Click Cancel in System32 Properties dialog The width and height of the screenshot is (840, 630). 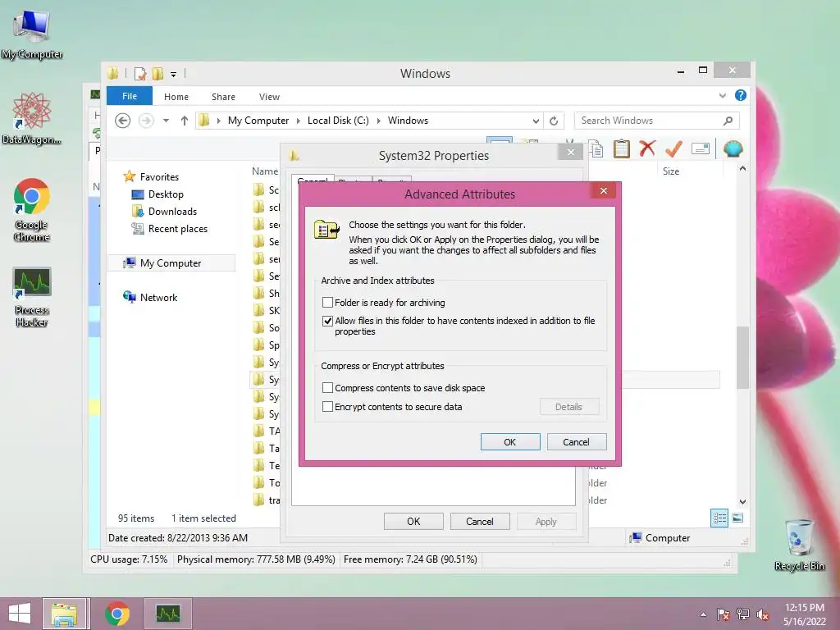click(x=479, y=521)
